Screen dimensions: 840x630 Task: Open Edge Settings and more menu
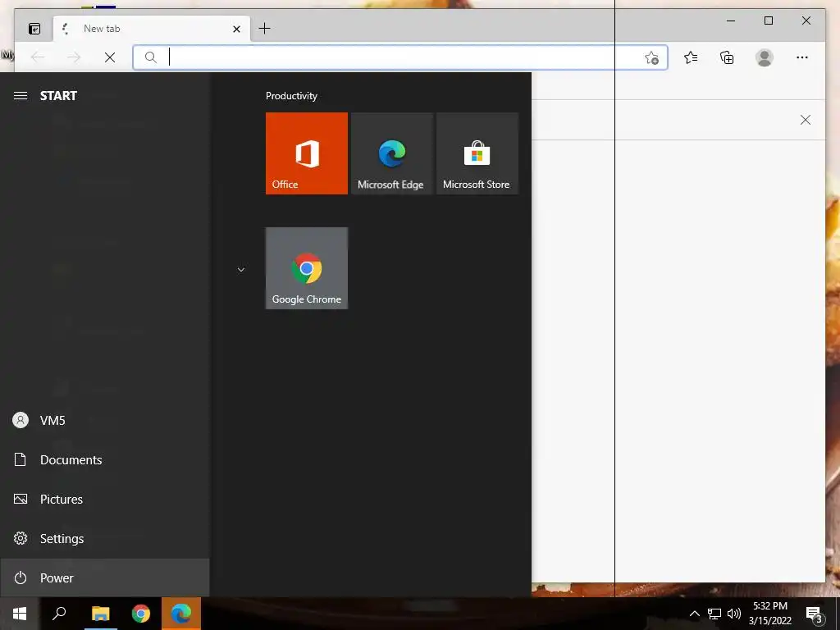click(x=802, y=57)
